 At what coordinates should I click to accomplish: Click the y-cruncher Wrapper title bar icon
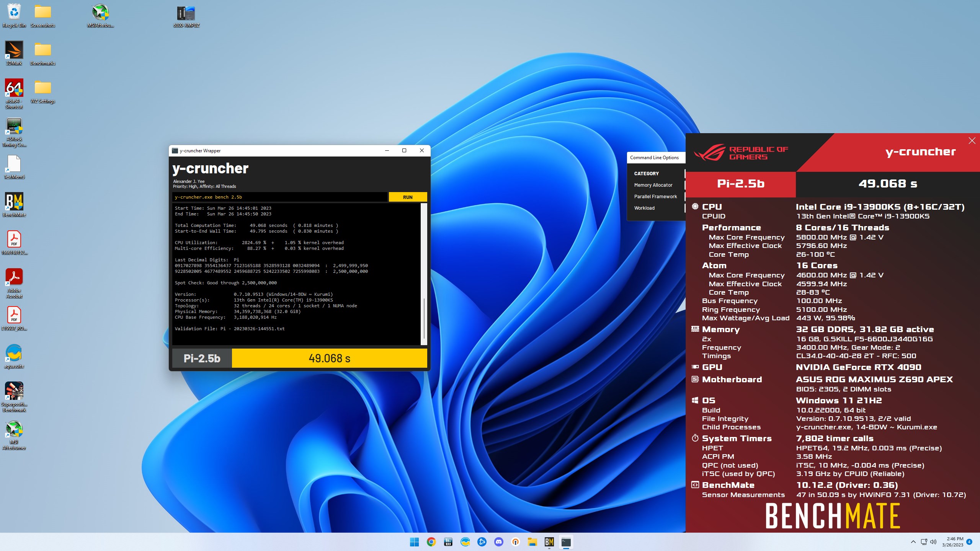pyautogui.click(x=175, y=151)
